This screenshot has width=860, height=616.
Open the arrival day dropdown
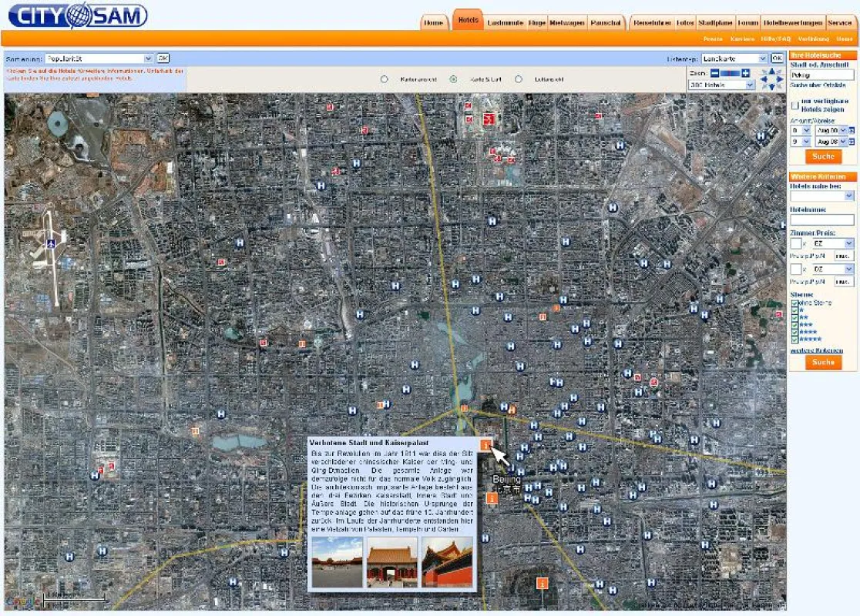(x=800, y=130)
